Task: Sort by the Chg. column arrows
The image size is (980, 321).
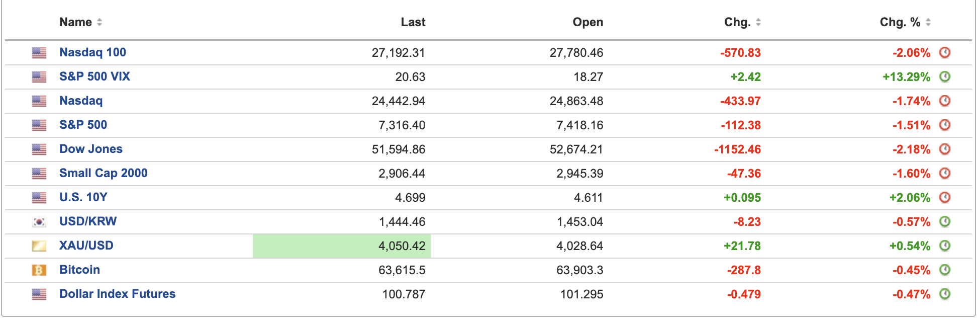Action: (758, 22)
